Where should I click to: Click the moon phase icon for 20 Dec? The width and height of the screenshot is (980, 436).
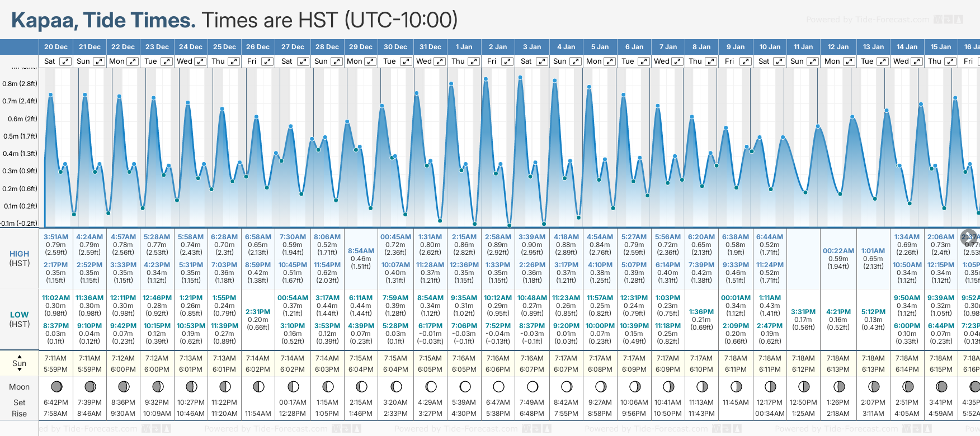point(56,386)
